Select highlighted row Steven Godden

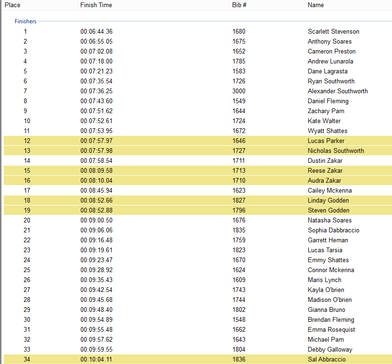click(198, 210)
